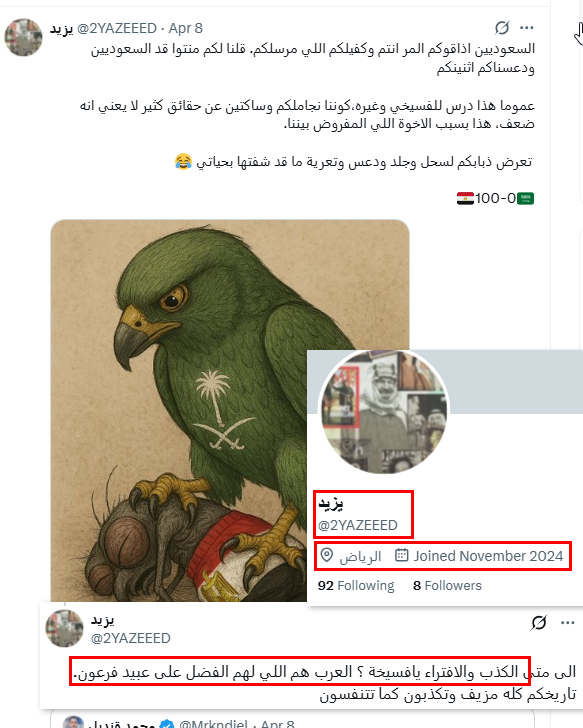Click the verified badge on the quoted tweet
Image resolution: width=583 pixels, height=728 pixels.
pyautogui.click(x=167, y=724)
